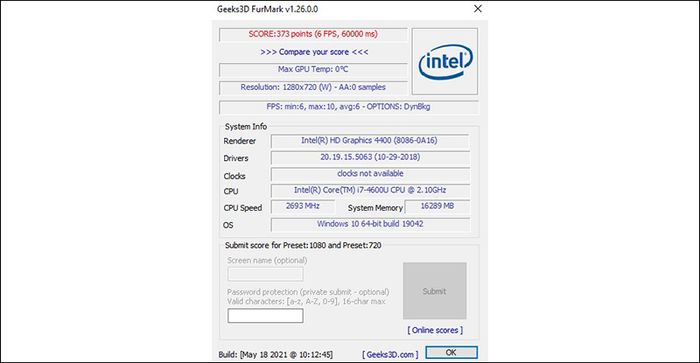Click the 2693 MHz CPU speed value
Screen dimensions: 700x363
(303, 206)
